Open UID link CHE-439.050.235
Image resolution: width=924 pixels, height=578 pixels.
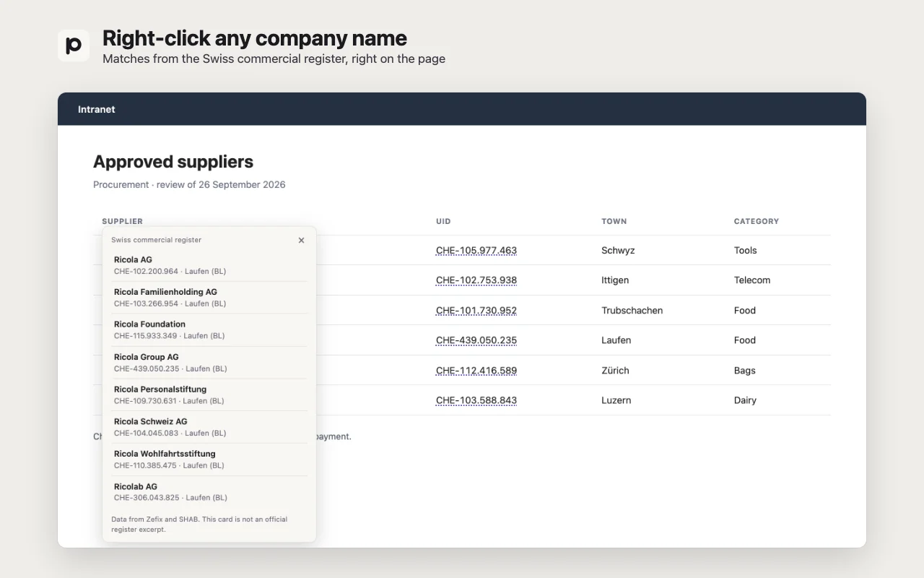tap(476, 340)
